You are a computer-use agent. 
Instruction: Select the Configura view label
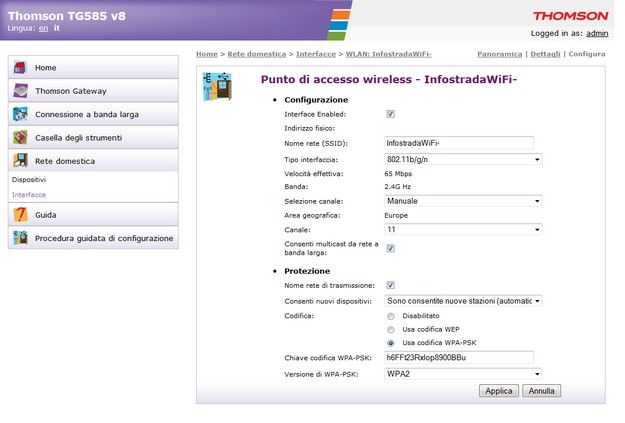pos(587,54)
